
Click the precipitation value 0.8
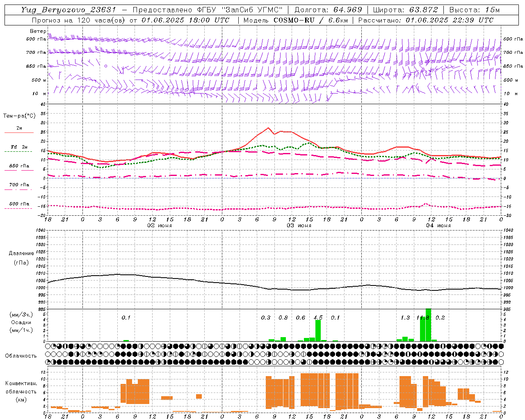pos(283,317)
